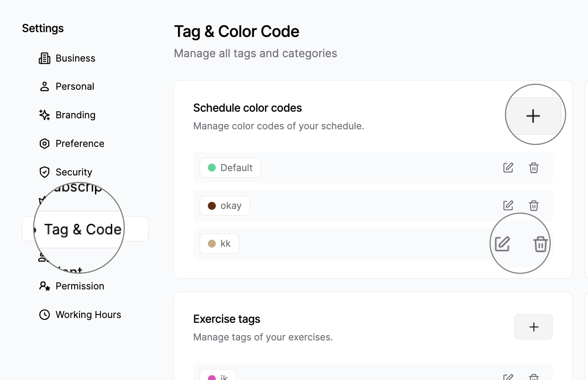This screenshot has height=380, width=588.
Task: Select the okay tag chip
Action: click(225, 205)
